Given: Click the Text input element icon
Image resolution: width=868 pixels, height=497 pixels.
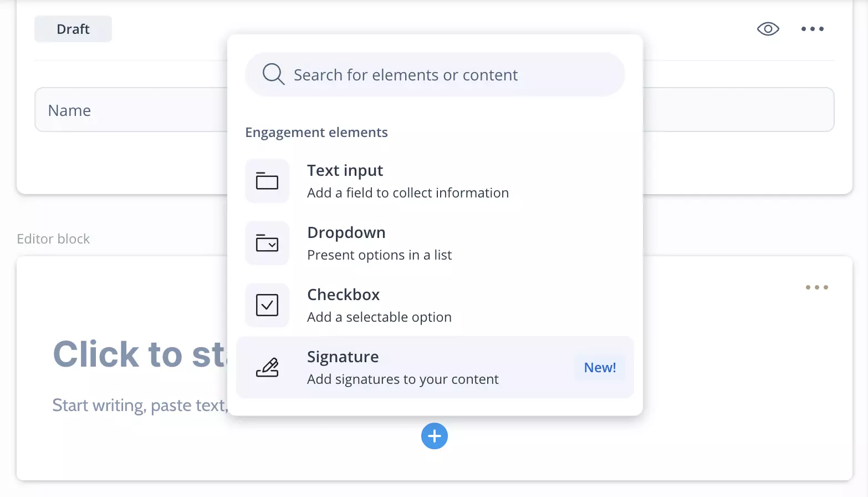Looking at the screenshot, I should pyautogui.click(x=267, y=181).
